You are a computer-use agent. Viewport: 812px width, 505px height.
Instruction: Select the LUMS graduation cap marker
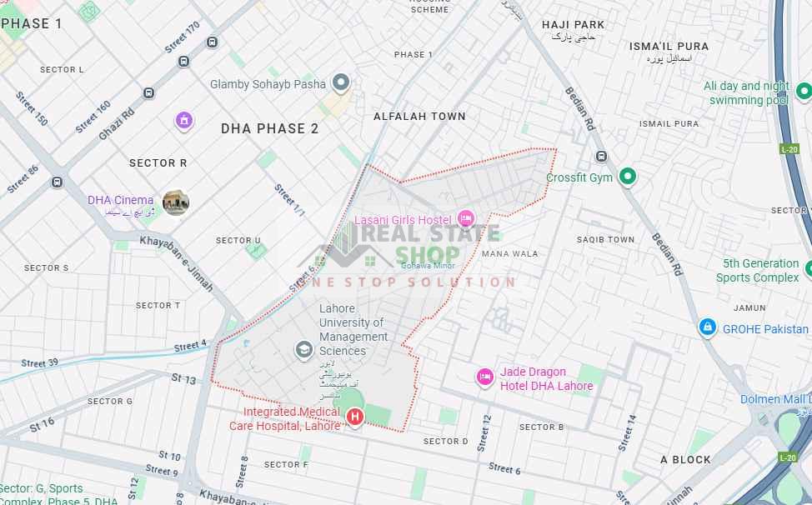[304, 350]
